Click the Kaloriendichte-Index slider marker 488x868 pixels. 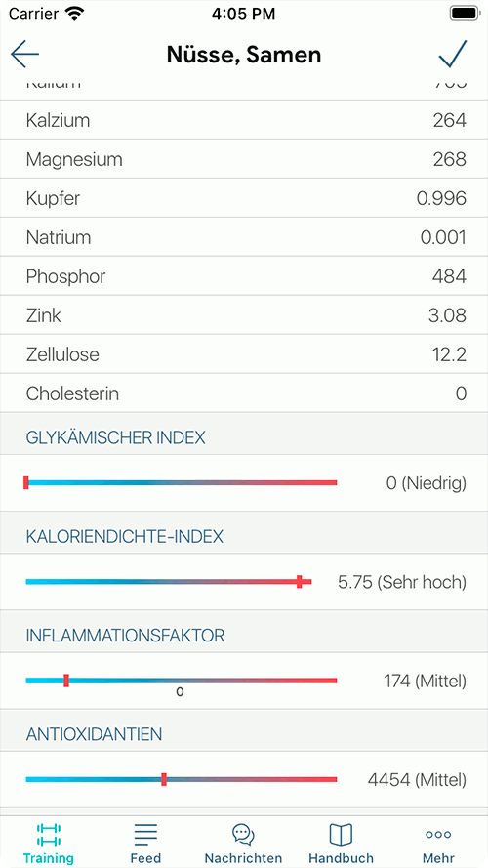coord(300,582)
